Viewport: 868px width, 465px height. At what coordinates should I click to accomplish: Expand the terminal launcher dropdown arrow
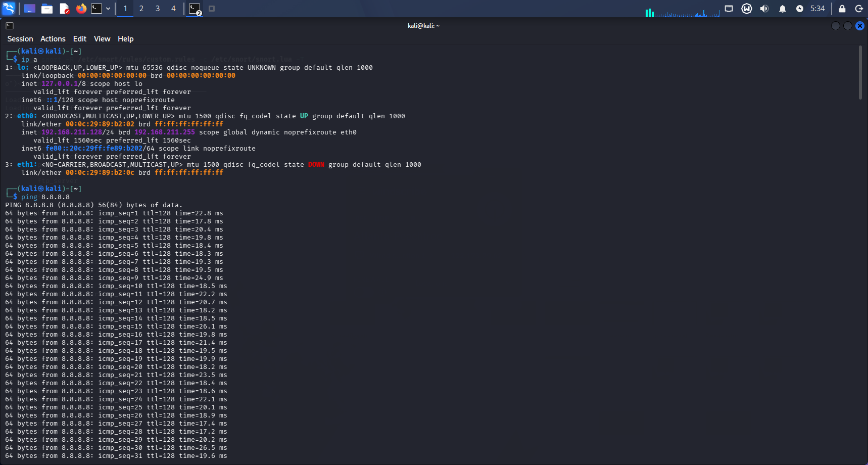[108, 9]
